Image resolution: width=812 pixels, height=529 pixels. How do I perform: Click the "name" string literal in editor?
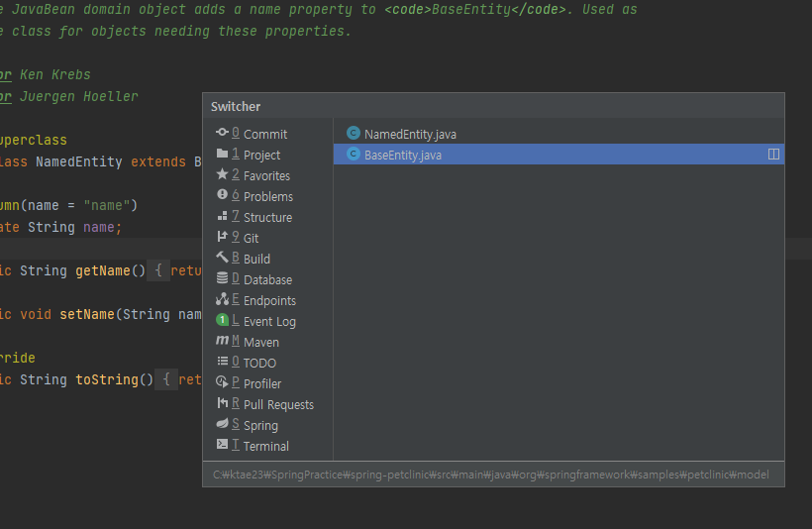coord(107,206)
